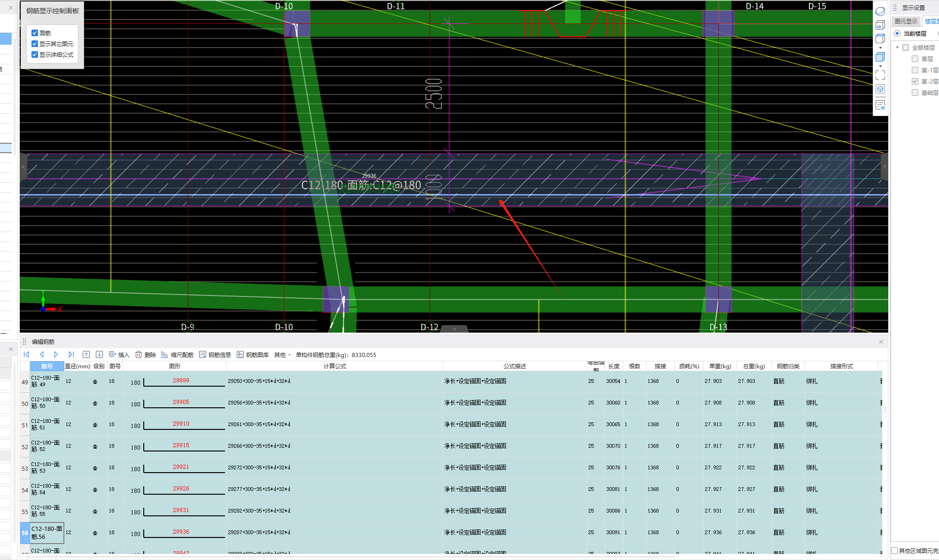Click grid axis label D-14
The height and width of the screenshot is (560, 939).
coord(754,6)
